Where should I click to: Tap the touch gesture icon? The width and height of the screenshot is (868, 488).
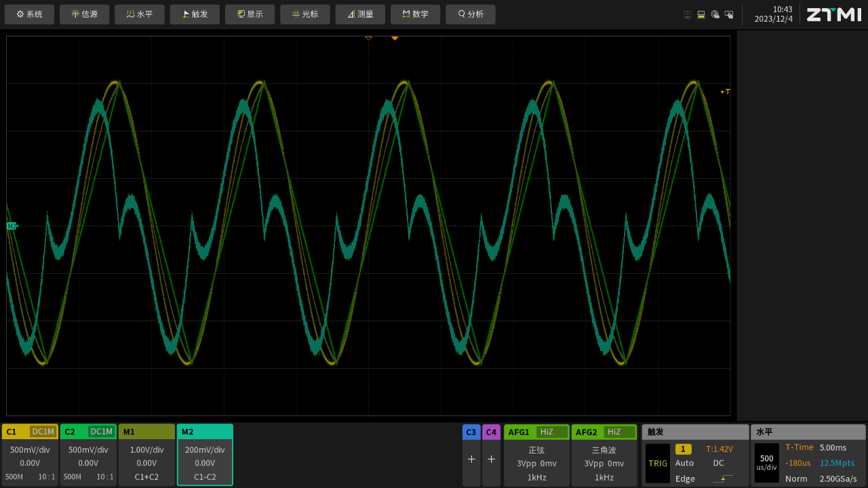point(715,14)
